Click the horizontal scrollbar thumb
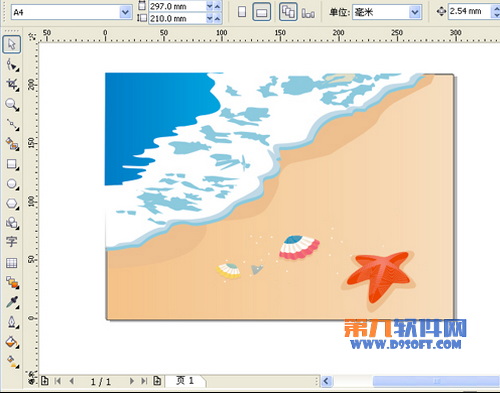The height and width of the screenshot is (393, 500). [x=436, y=381]
